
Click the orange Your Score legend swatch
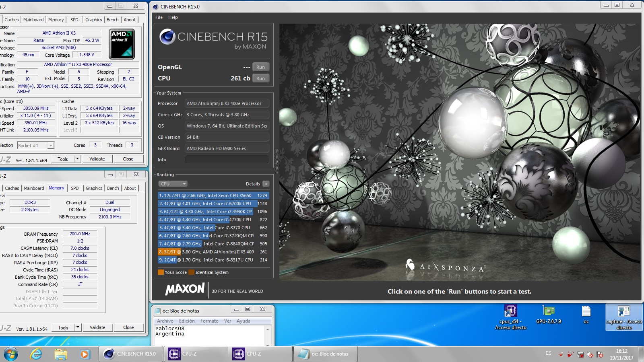(x=161, y=272)
